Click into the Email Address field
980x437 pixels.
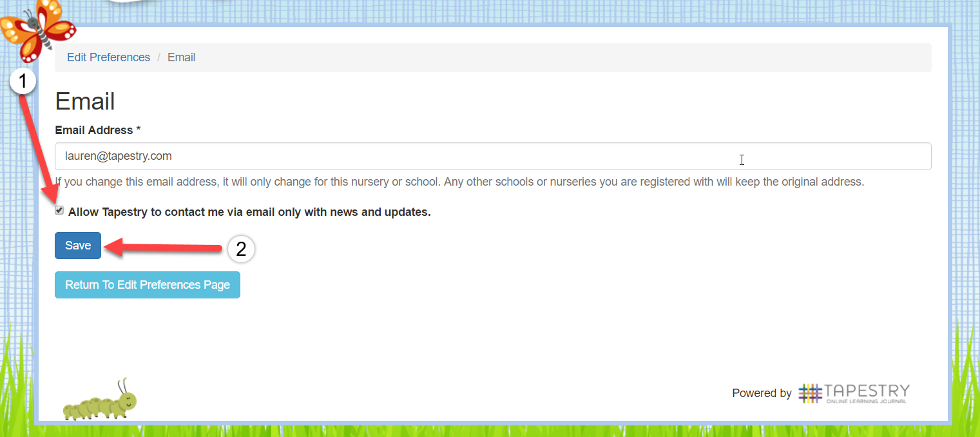(x=493, y=156)
